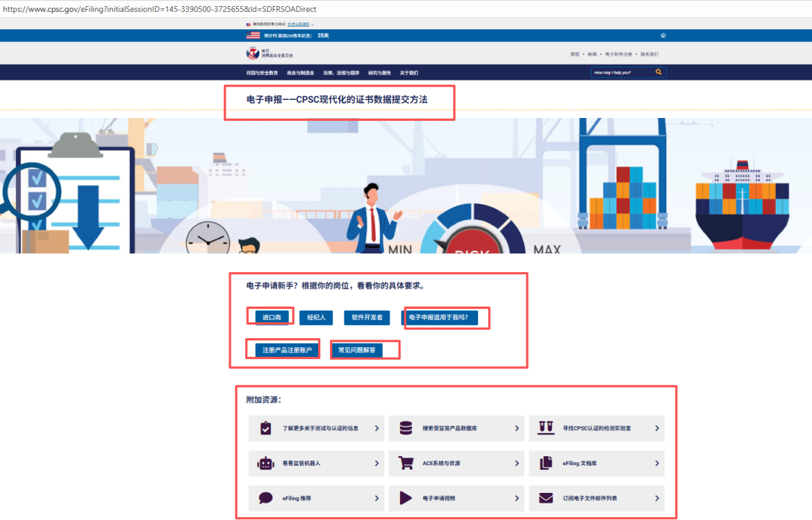Open arrow on 订阅电子文件邮件列表 card
Screen dimensions: 812x520
point(657,498)
